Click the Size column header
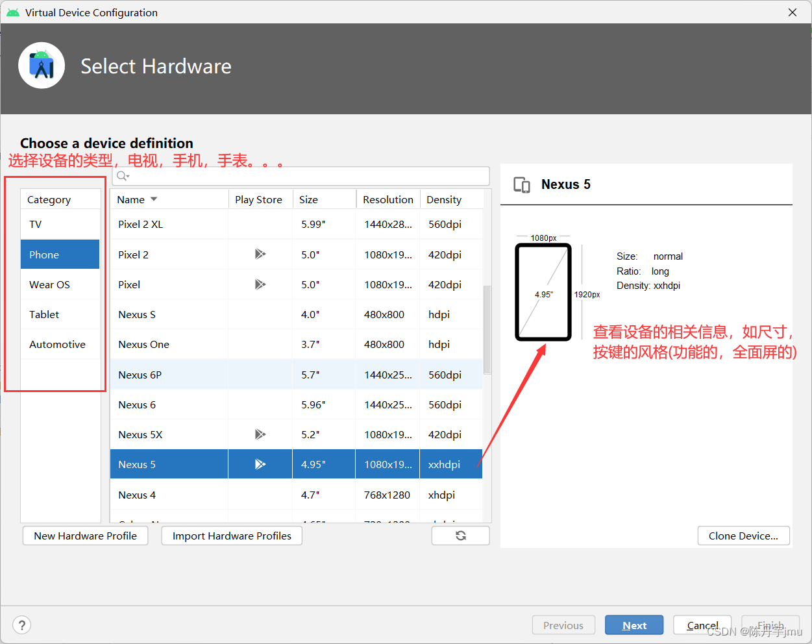 tap(324, 199)
